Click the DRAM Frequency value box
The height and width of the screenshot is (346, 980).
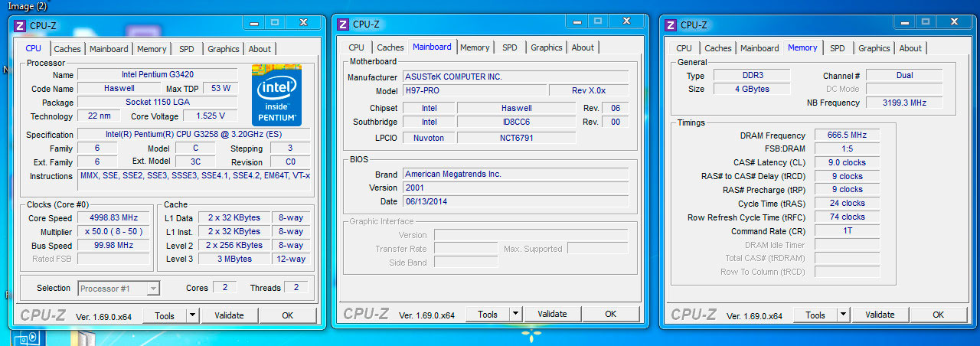coord(846,135)
